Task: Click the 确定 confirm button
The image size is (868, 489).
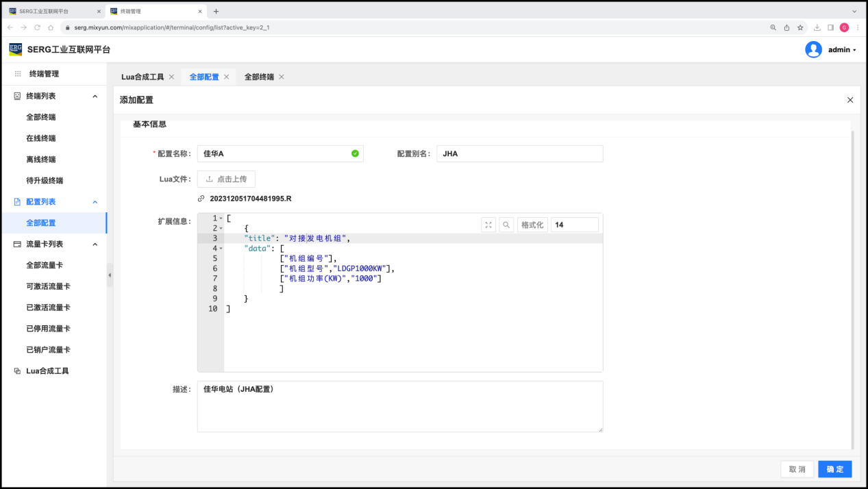Action: pos(834,469)
